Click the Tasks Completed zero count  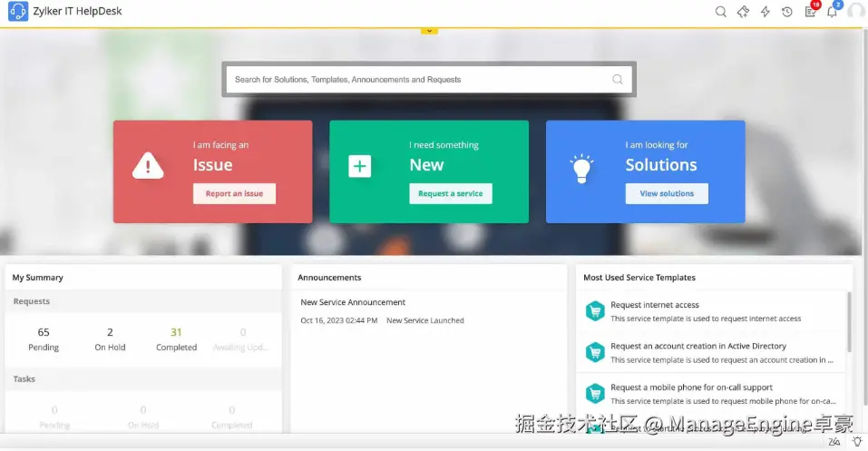(231, 410)
